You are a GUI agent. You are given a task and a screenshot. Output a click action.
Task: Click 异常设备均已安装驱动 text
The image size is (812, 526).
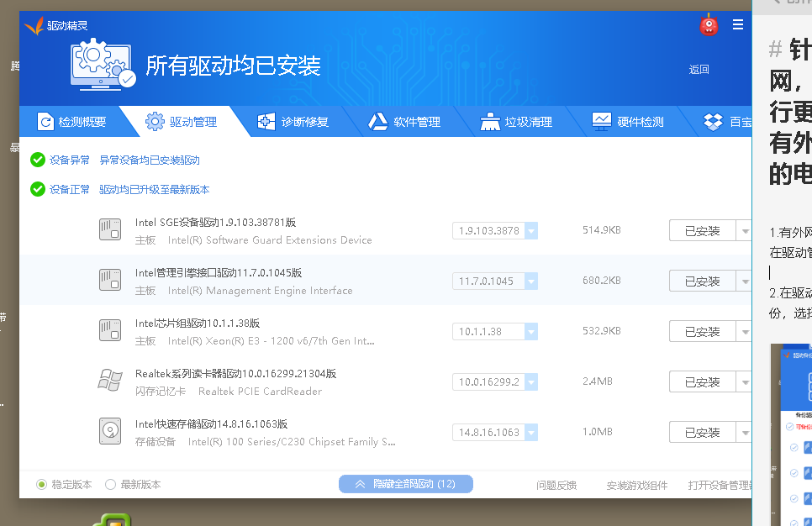[149, 160]
